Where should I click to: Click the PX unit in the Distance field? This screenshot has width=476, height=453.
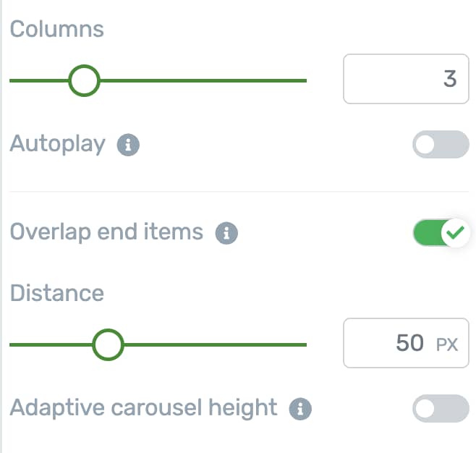(x=447, y=344)
